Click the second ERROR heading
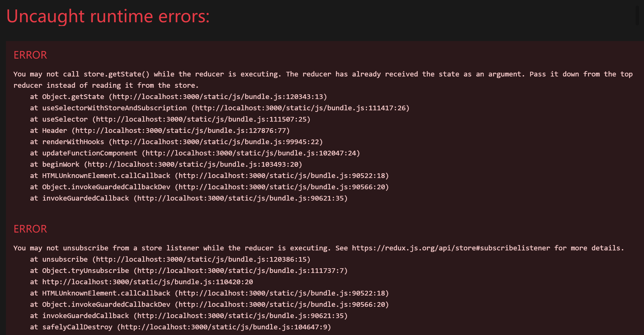Image resolution: width=644 pixels, height=335 pixels. click(30, 229)
